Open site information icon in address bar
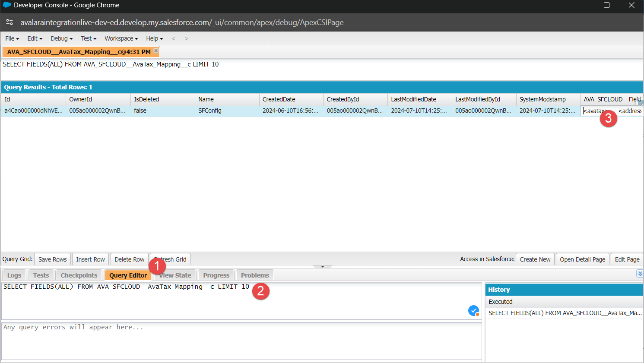 10,22
